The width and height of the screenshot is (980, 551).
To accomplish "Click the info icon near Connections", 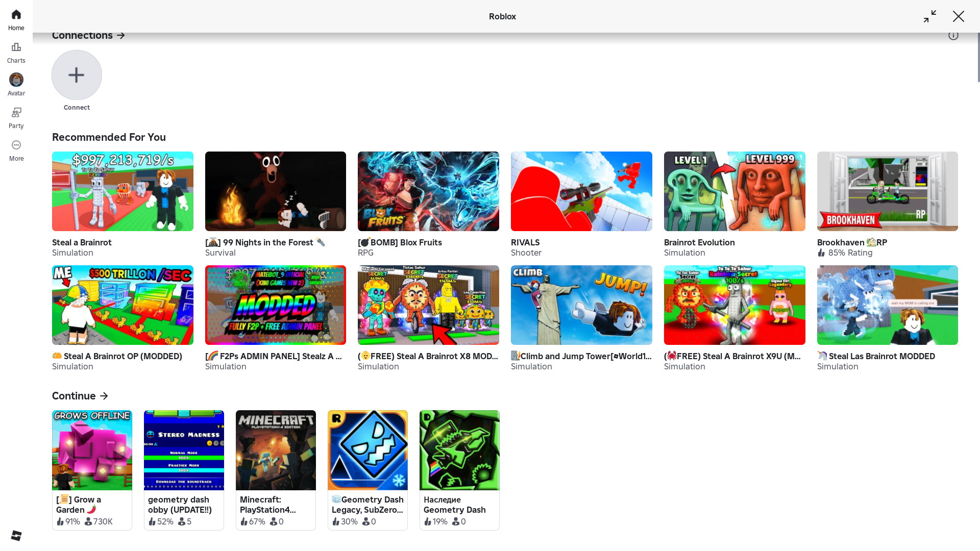I will pyautogui.click(x=953, y=35).
